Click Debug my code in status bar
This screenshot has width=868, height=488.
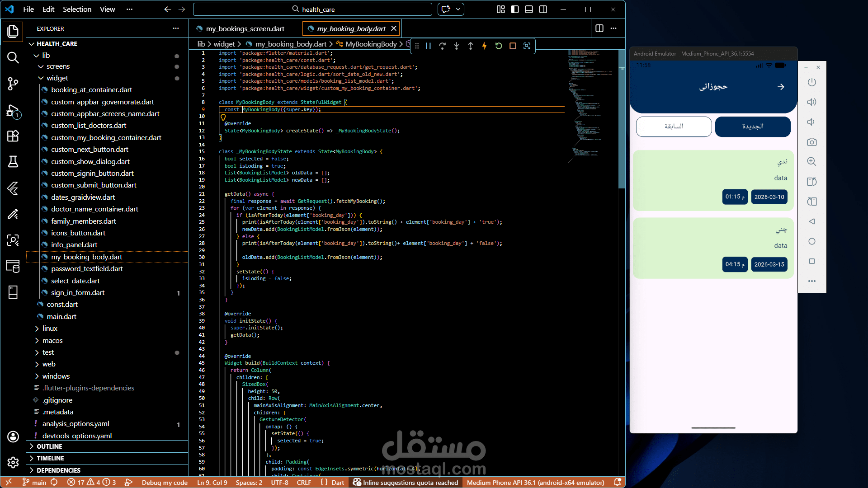[x=164, y=483]
